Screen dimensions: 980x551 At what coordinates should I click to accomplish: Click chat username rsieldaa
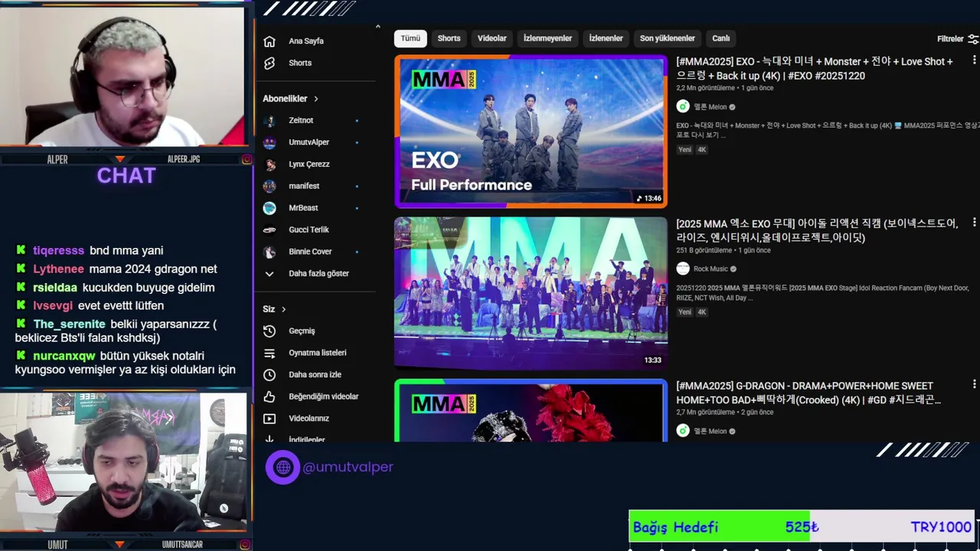[55, 287]
